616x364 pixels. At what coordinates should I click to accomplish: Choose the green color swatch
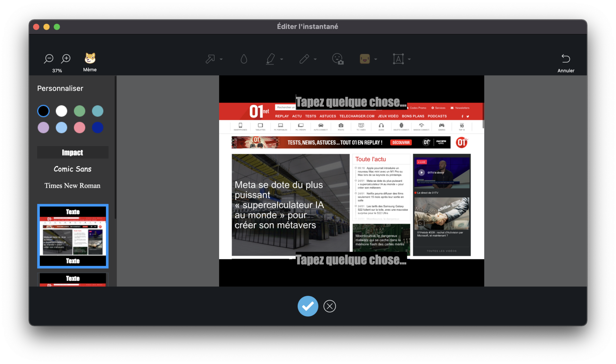pyautogui.click(x=80, y=111)
